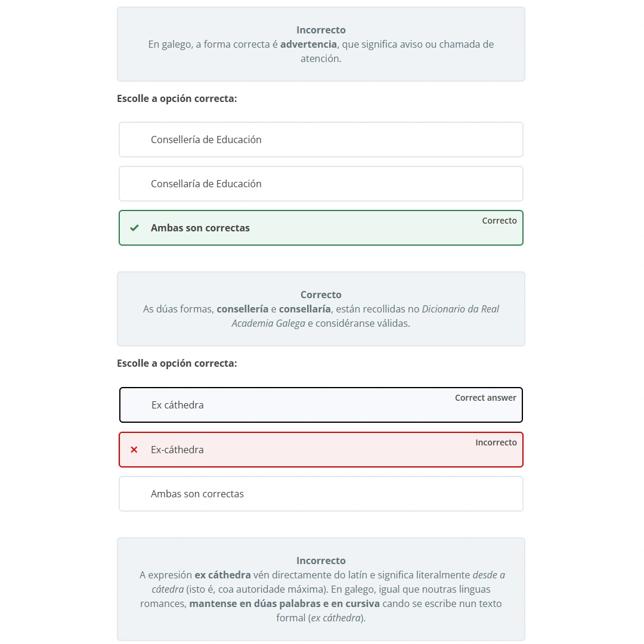Click the "Correcto" badge on green answer
Screen dimensions: 644x644
pos(499,221)
